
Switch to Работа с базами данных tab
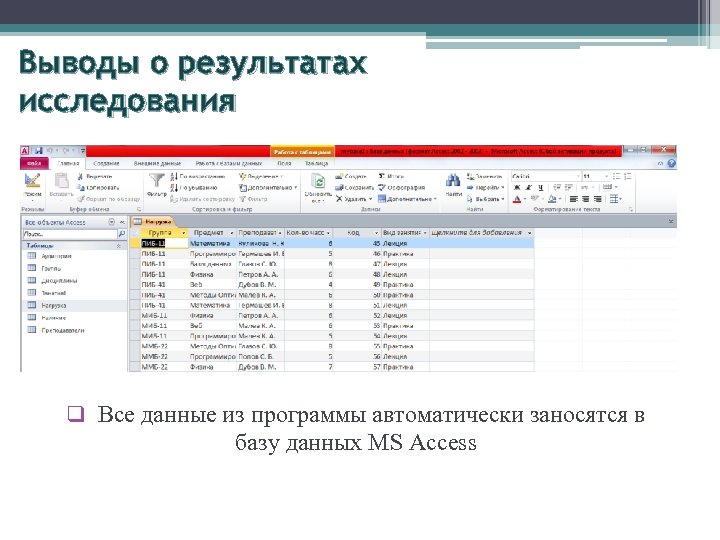point(229,163)
